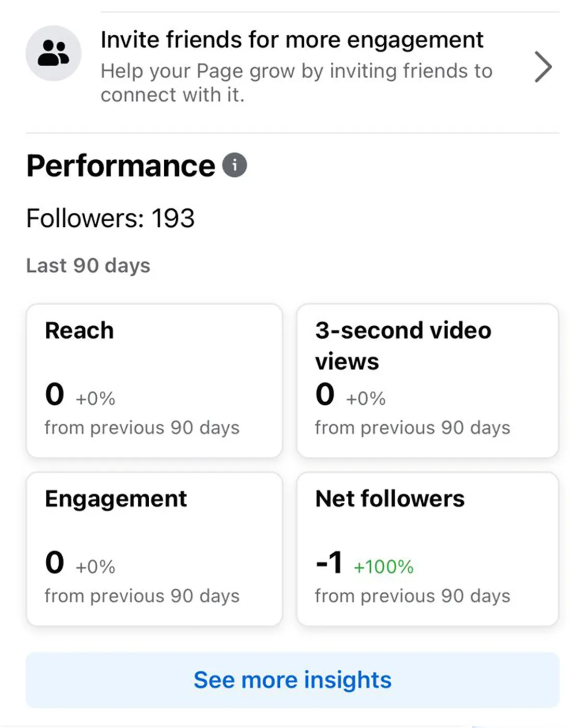The image size is (585, 728).
Task: Tap the Engagement +0% change text
Action: pos(96,566)
